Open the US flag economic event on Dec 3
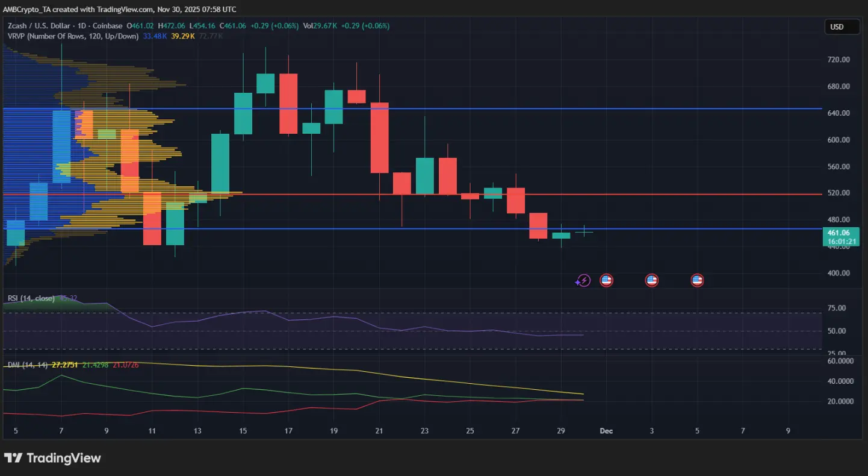Viewport: 868px width, 476px height. (651, 280)
